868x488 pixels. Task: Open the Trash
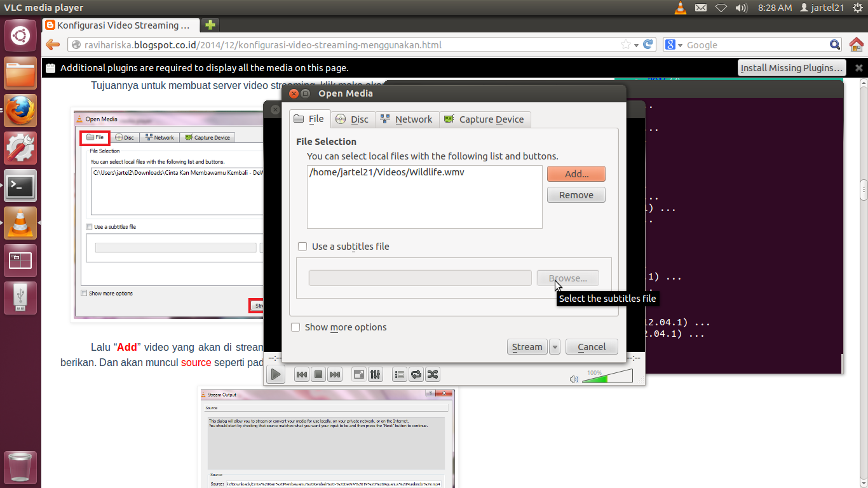(x=20, y=467)
